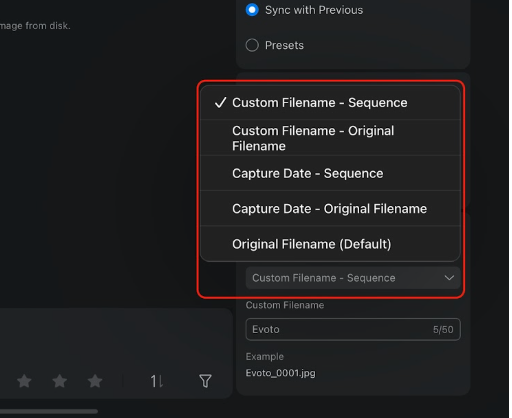The height and width of the screenshot is (418, 512).
Task: Select the Sync with Previous radio button
Action: coord(252,10)
